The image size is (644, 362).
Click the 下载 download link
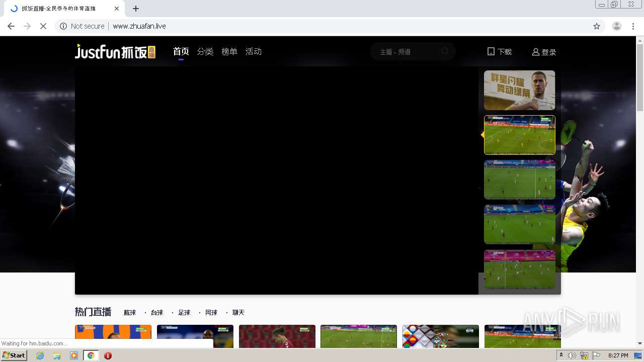tap(500, 52)
